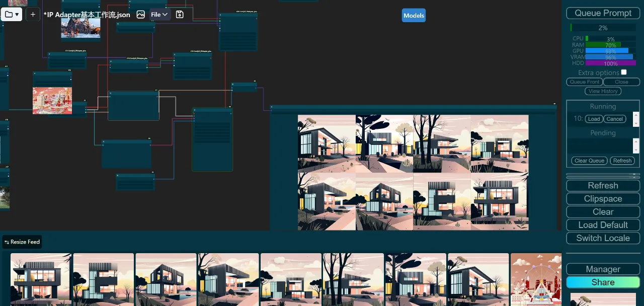Image resolution: width=644 pixels, height=306 pixels.
Task: Click the save floppy disk icon
Action: coord(180,15)
